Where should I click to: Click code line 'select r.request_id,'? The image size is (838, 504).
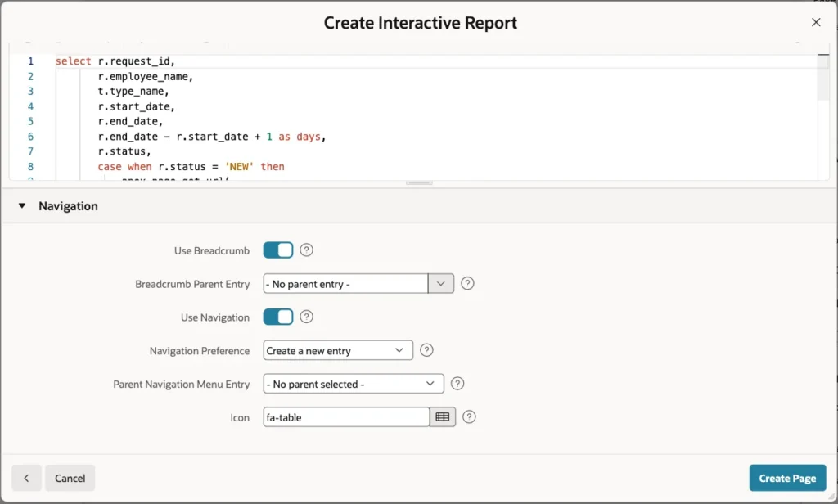click(x=115, y=61)
